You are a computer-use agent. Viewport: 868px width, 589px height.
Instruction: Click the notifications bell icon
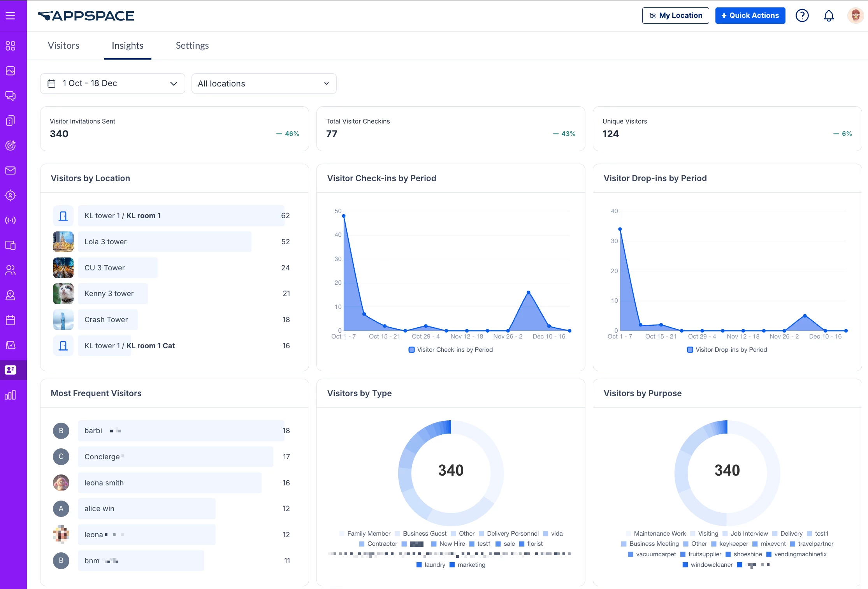pyautogui.click(x=829, y=16)
